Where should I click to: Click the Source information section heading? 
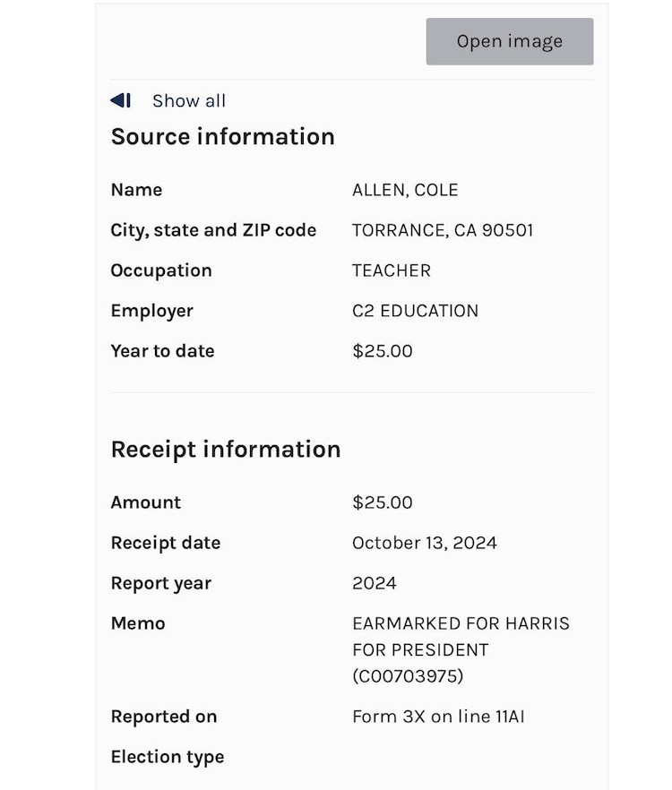222,136
